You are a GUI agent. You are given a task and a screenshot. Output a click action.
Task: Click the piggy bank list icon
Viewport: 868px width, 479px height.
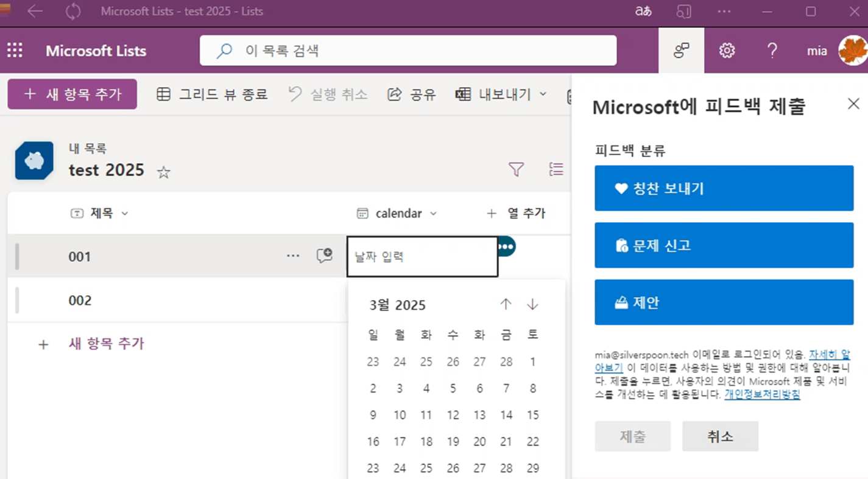34,160
